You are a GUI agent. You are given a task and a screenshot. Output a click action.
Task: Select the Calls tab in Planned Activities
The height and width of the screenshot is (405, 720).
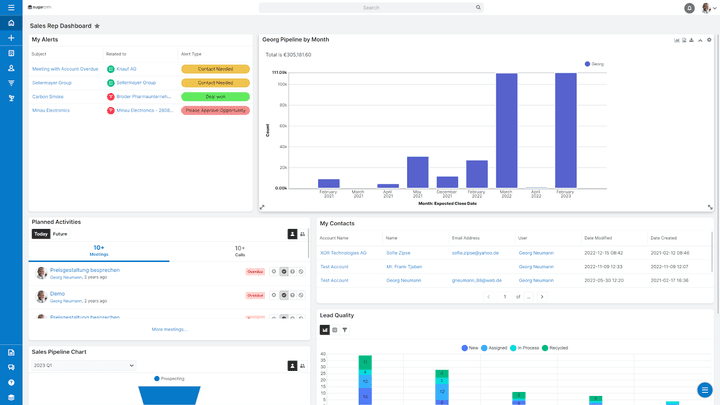point(240,250)
